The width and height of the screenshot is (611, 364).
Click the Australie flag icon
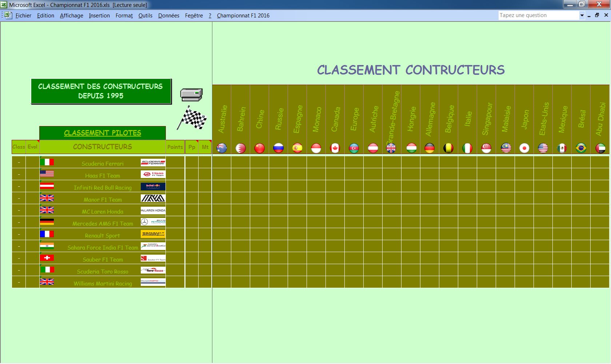222,148
